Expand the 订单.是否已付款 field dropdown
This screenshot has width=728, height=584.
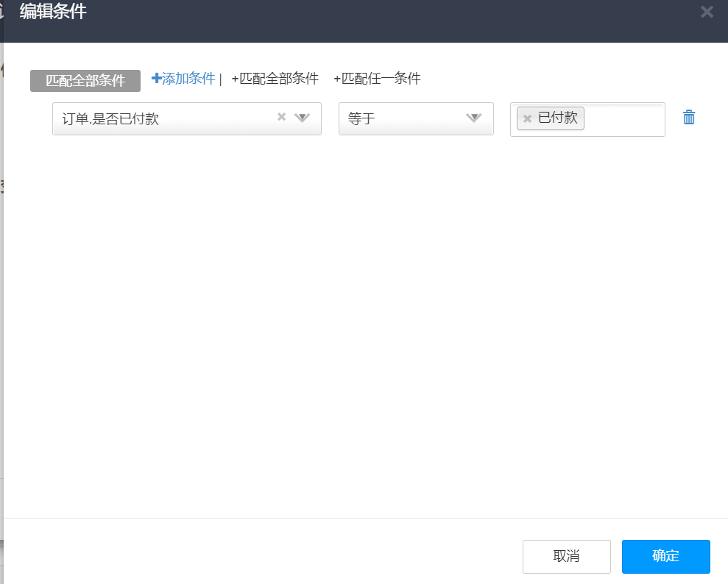click(303, 118)
